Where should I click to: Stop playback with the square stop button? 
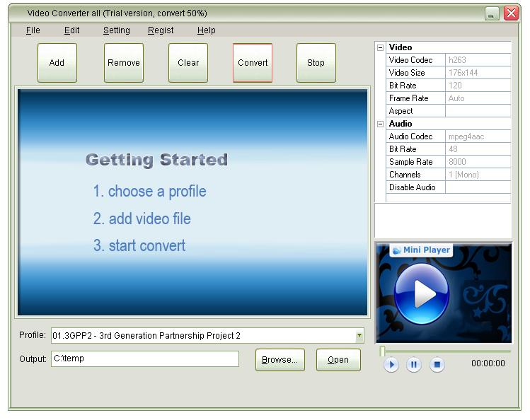(437, 365)
